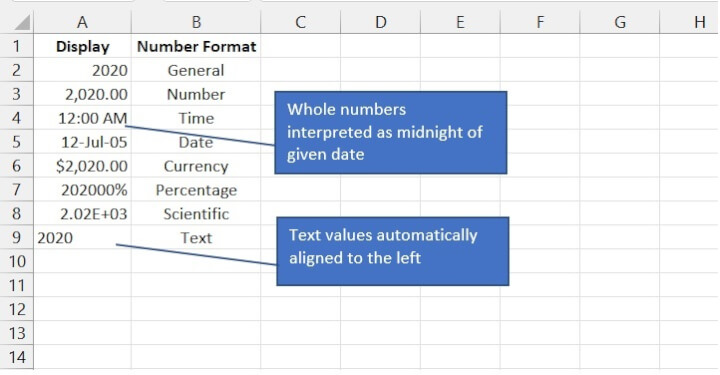
Task: Select cell showing 202000%
Action: [82, 190]
